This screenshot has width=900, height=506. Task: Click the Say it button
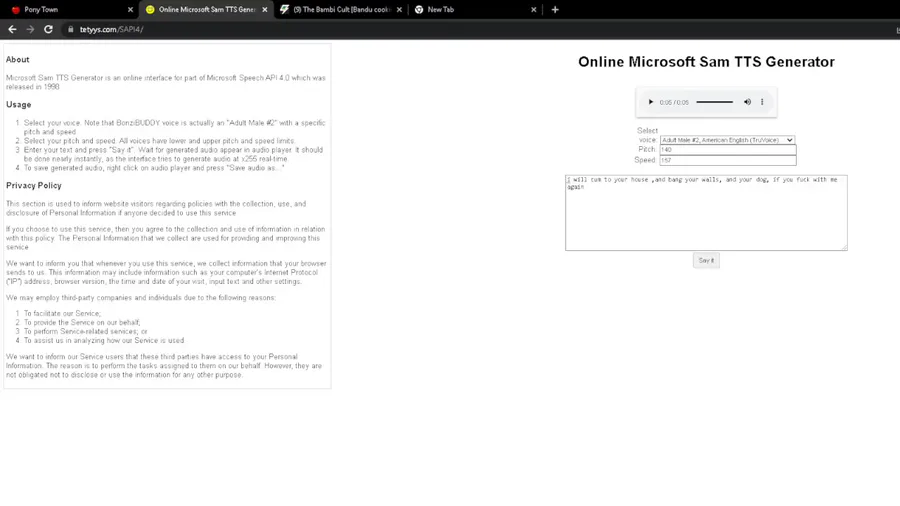[706, 260]
